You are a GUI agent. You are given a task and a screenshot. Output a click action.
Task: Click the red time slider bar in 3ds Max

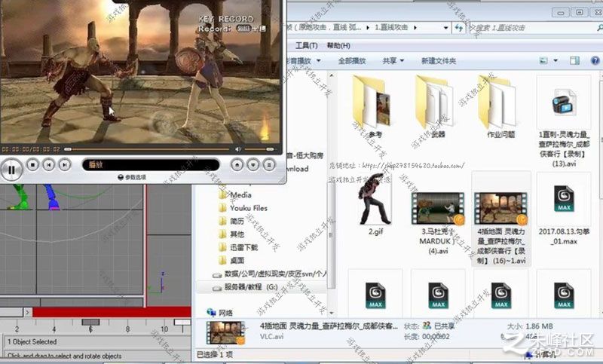pyautogui.click(x=112, y=312)
